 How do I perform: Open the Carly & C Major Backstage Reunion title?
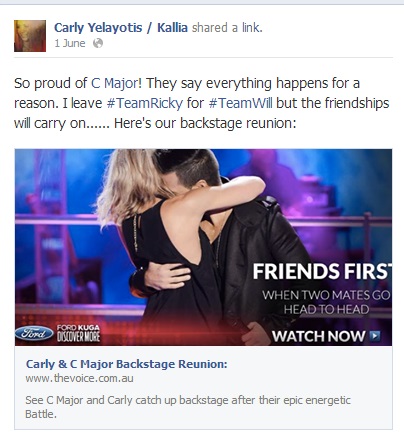(126, 364)
